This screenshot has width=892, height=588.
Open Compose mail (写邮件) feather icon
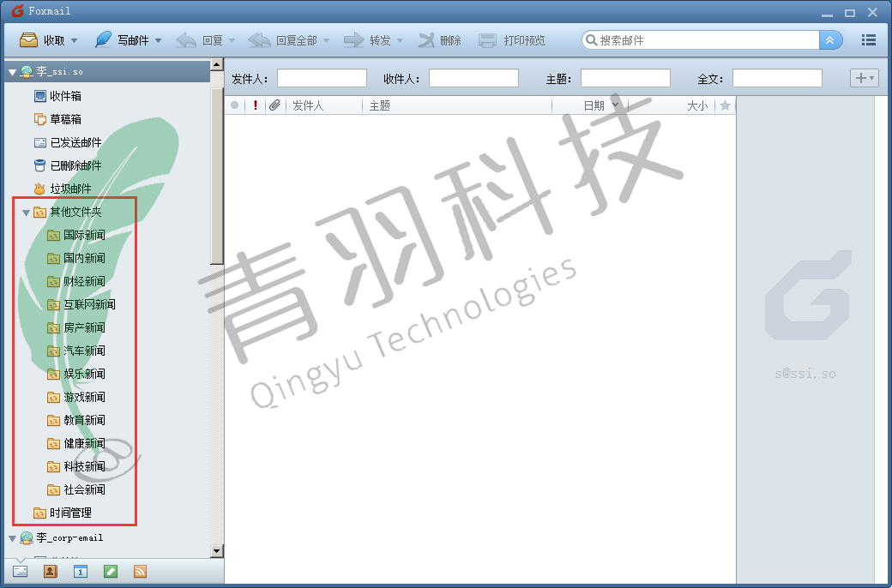coord(103,40)
